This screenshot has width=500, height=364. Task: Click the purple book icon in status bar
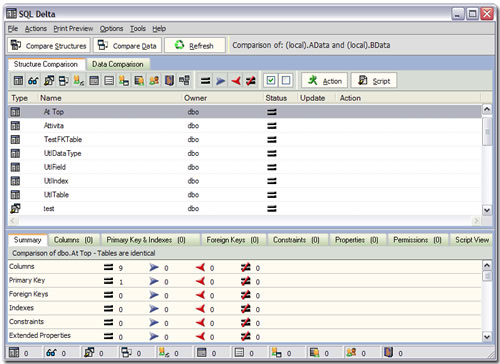(x=388, y=352)
